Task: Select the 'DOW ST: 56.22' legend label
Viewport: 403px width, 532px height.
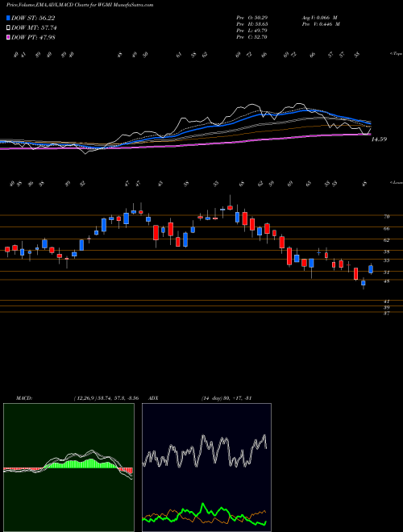Action: (x=33, y=18)
